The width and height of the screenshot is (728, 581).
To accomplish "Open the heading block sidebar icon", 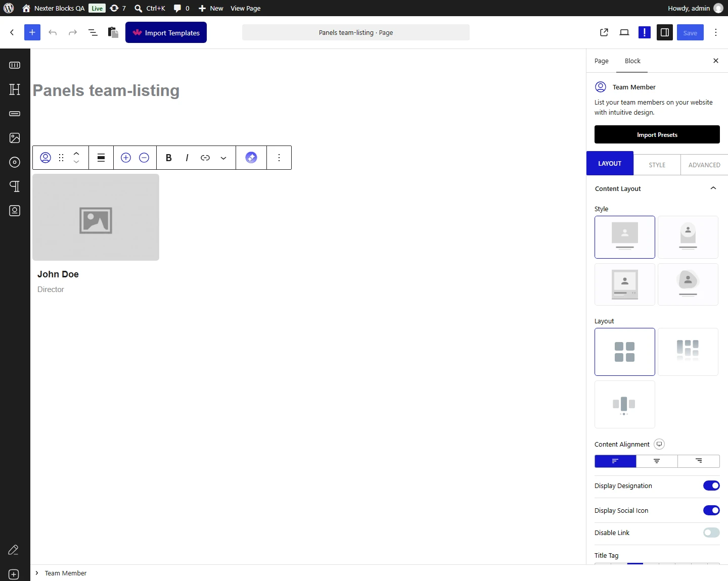I will [x=15, y=89].
